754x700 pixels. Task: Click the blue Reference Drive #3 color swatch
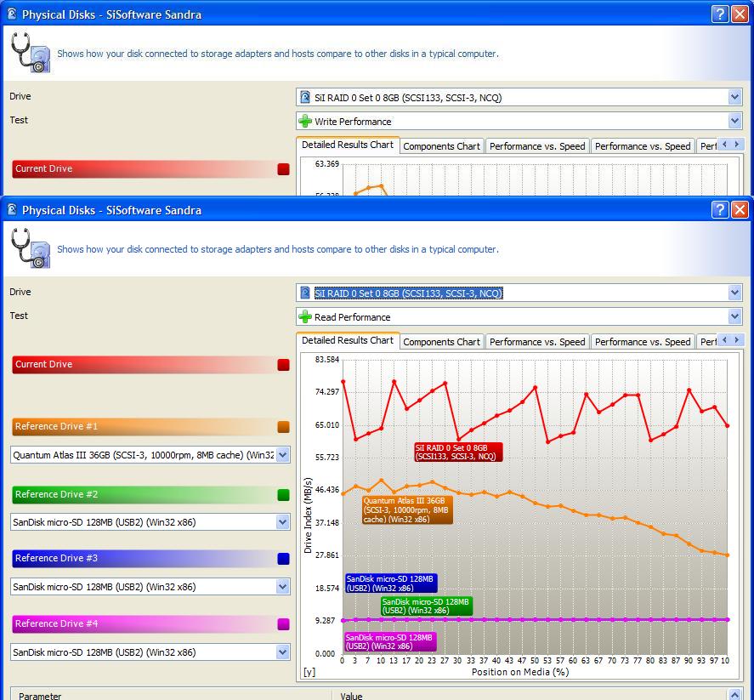point(283,559)
